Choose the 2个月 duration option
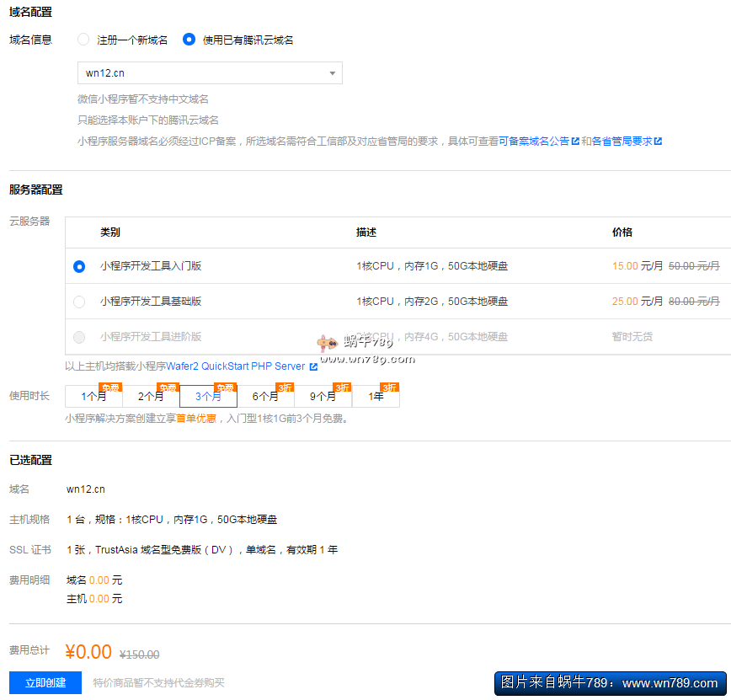The image size is (731, 700). click(x=151, y=396)
